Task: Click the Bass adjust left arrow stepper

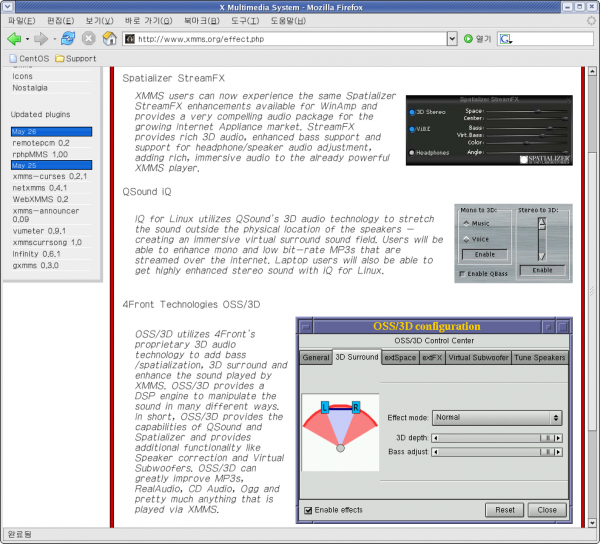Action: point(435,452)
